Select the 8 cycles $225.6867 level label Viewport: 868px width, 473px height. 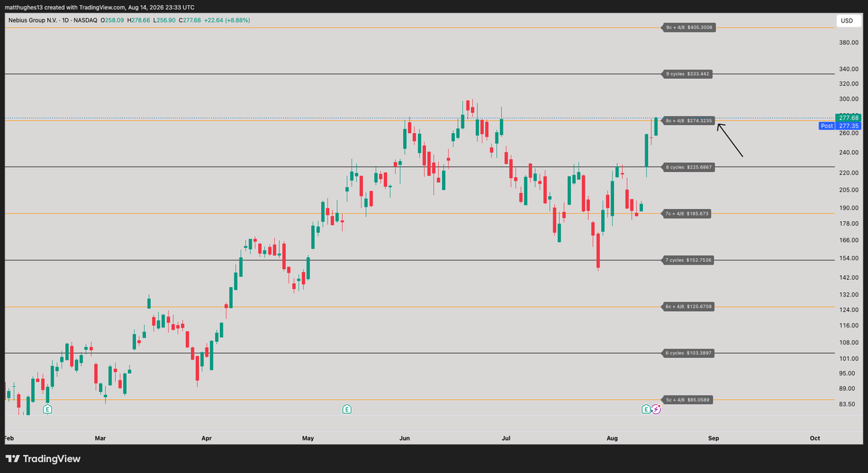pyautogui.click(x=689, y=167)
